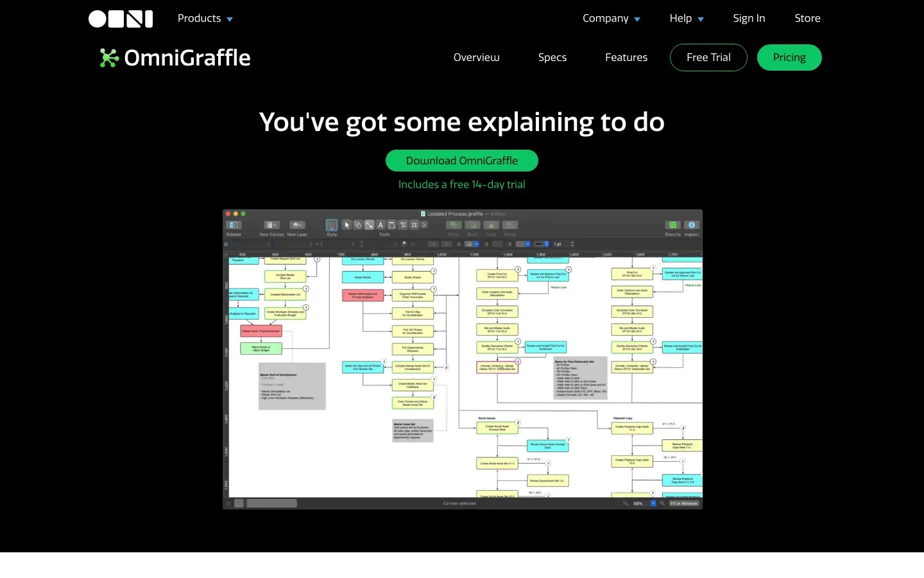Screen dimensions: 924x578
Task: Open the Products dropdown menu
Action: (x=205, y=19)
